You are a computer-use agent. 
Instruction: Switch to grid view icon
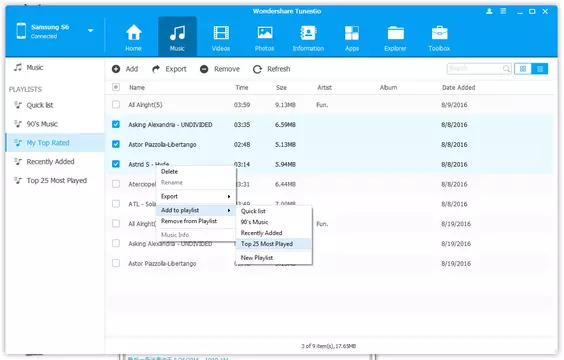coord(523,69)
